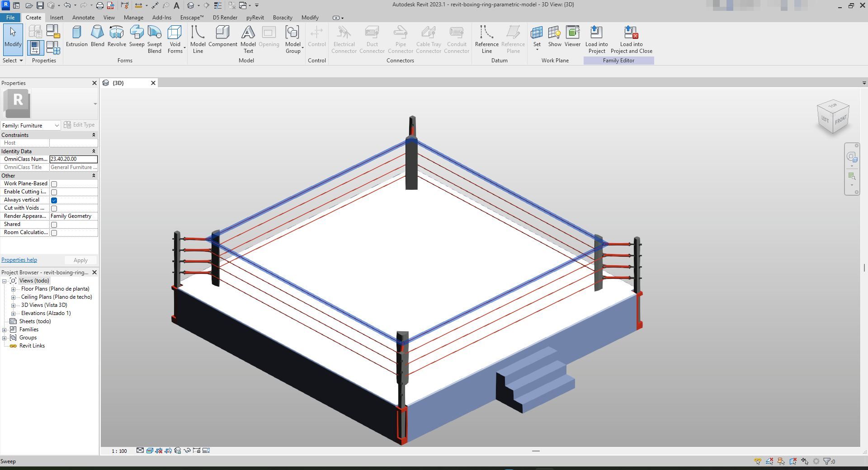Open the Void Forms dropdown
The height and width of the screenshot is (470, 868).
(175, 39)
